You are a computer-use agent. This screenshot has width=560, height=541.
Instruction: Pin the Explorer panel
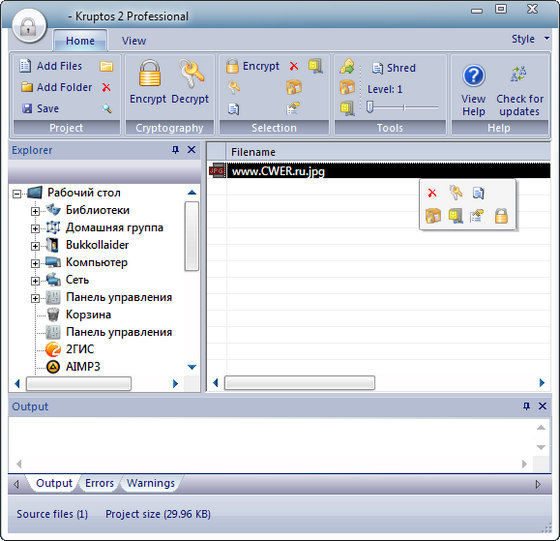175,150
